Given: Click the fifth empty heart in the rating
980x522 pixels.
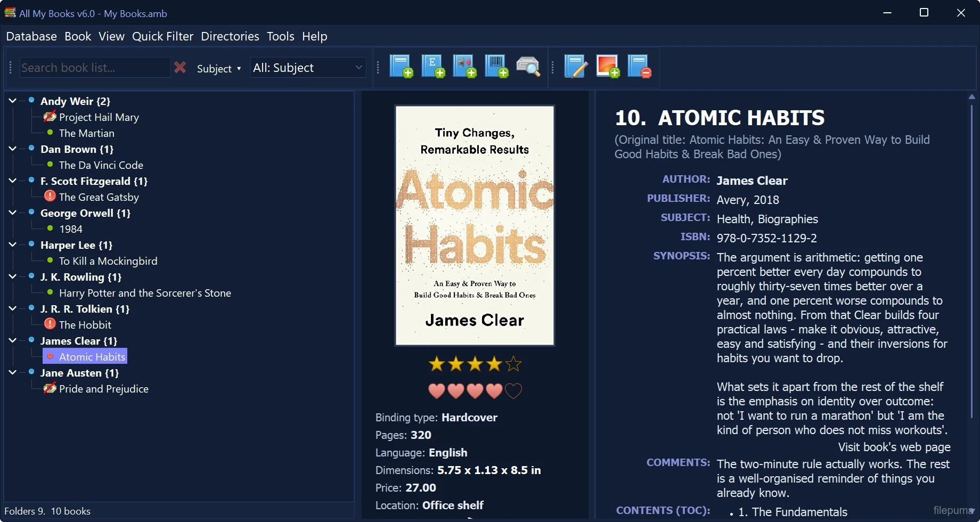Looking at the screenshot, I should (513, 391).
